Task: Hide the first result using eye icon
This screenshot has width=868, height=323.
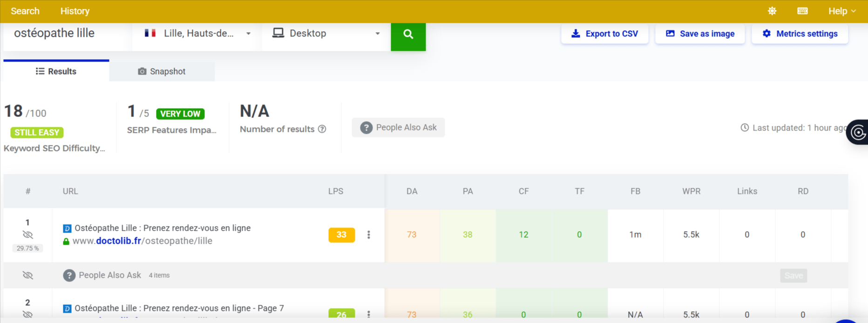Action: 28,235
